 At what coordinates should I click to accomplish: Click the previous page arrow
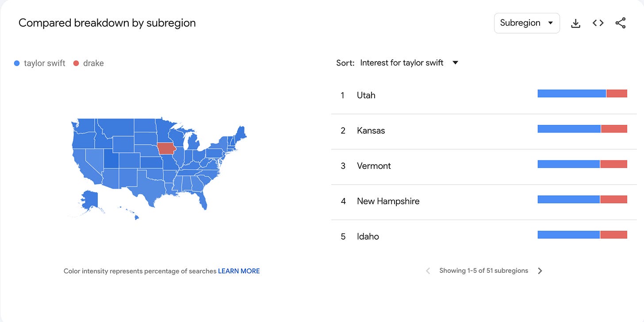428,271
